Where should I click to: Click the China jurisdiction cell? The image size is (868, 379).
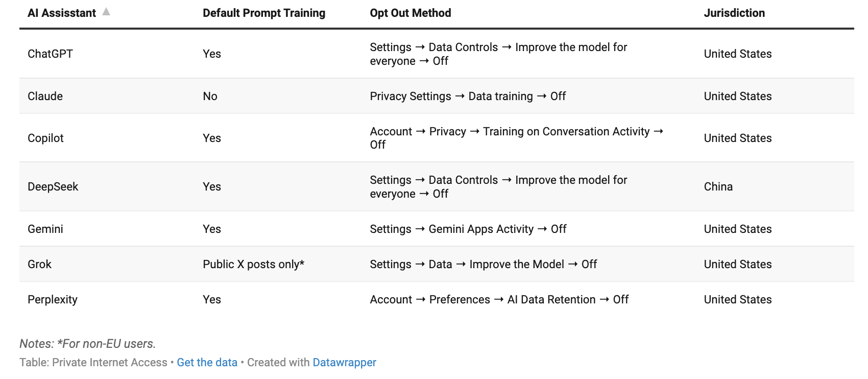[718, 186]
